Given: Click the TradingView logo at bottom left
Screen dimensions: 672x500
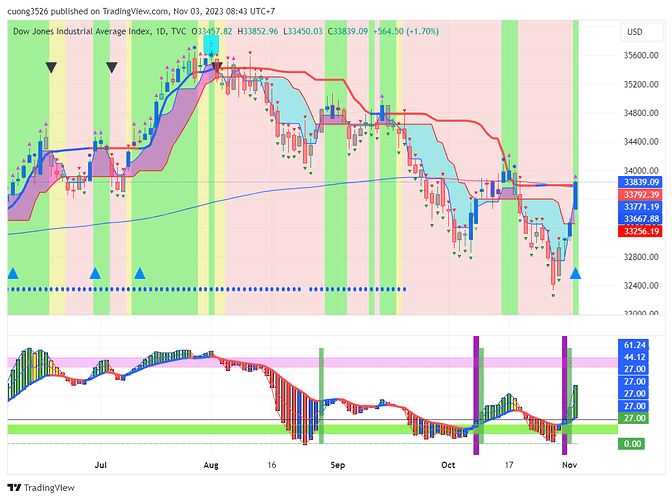Looking at the screenshot, I should click(41, 488).
